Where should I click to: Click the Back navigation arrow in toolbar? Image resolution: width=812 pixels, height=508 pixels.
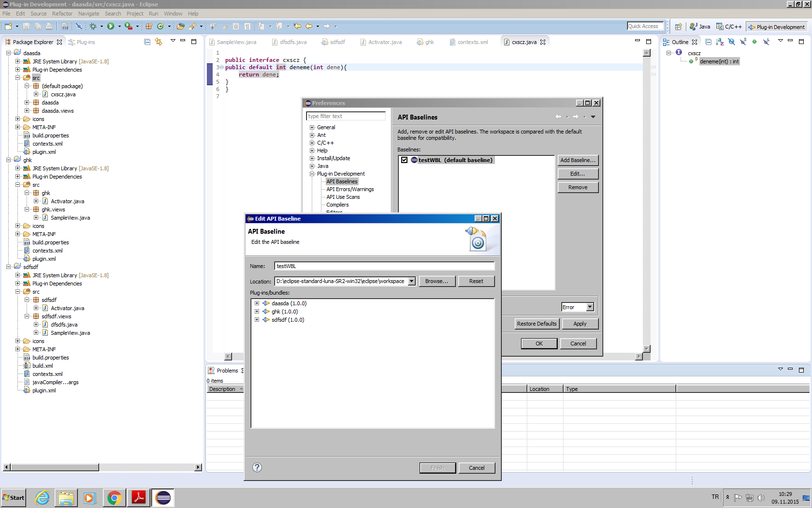click(x=309, y=26)
